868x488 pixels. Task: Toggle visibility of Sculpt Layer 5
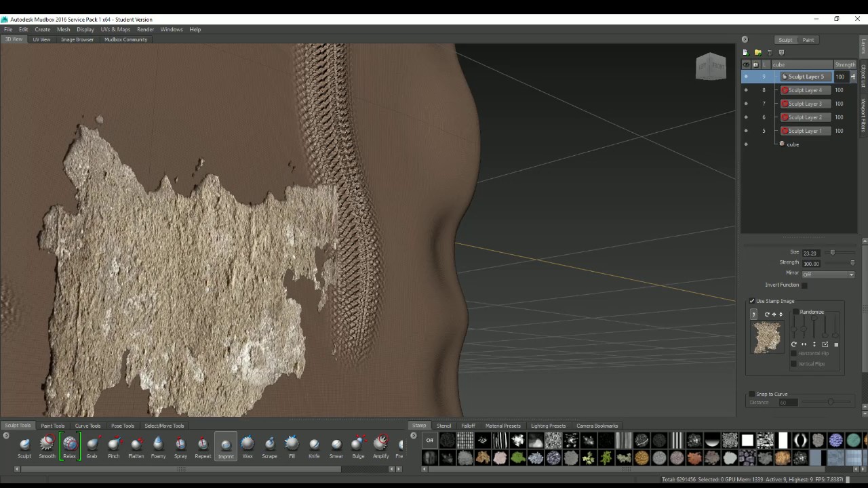point(746,77)
